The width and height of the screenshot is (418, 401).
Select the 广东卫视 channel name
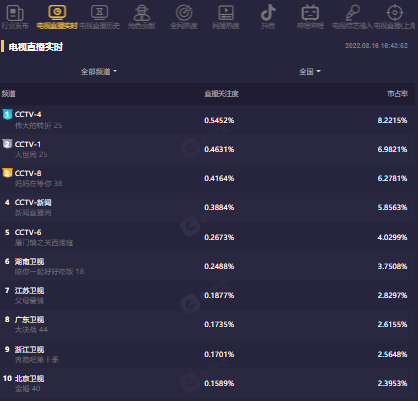[29, 319]
